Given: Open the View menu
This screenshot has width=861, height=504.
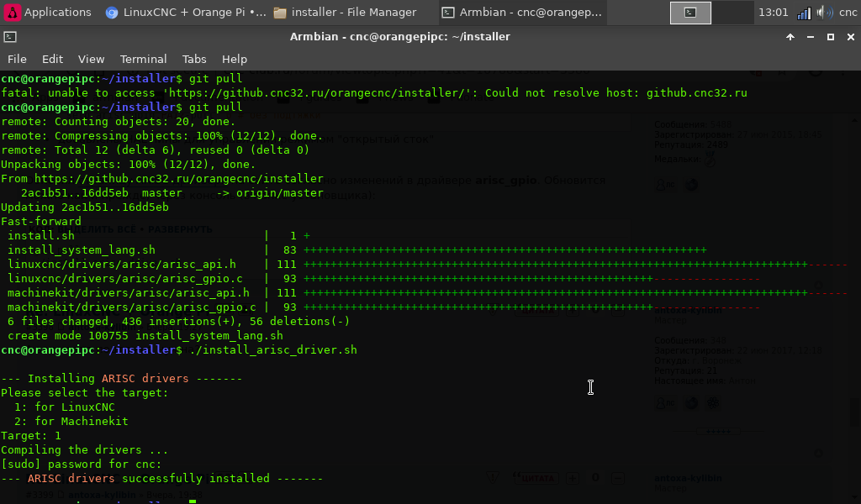Looking at the screenshot, I should point(91,59).
